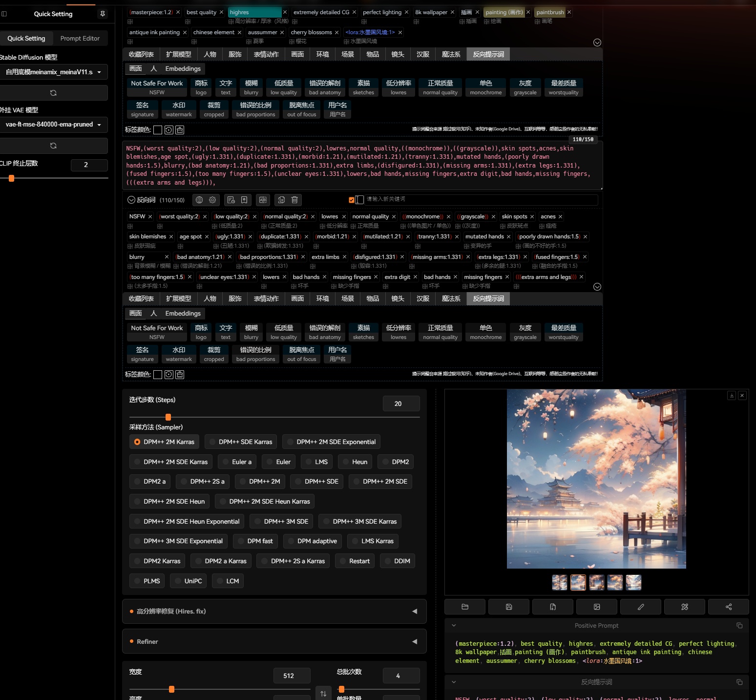Click the globe translate icon for negative prompt

pos(199,200)
